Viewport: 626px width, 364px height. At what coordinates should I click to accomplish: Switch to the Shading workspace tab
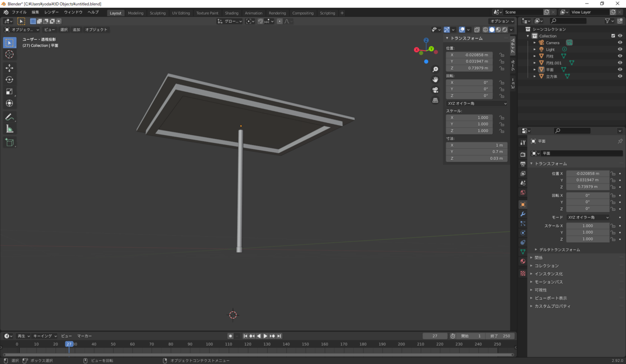tap(232, 13)
